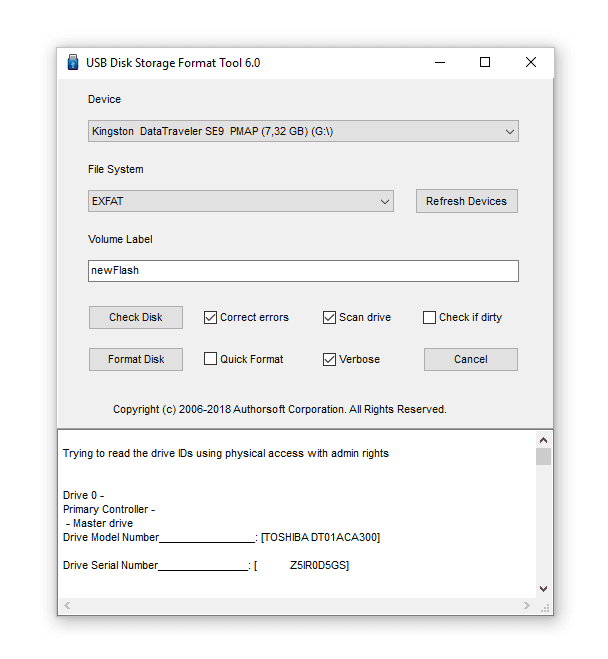Open the File System dropdown showing EXFAT

pos(241,201)
